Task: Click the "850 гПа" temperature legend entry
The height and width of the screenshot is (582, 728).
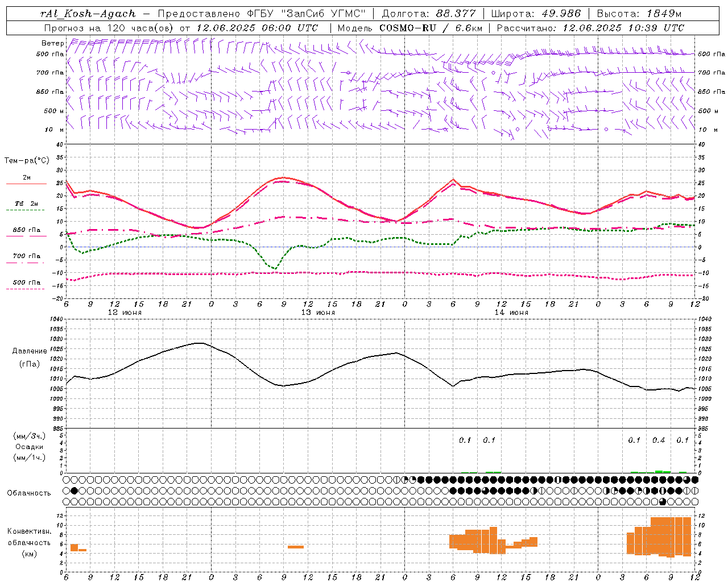Action: [x=27, y=230]
